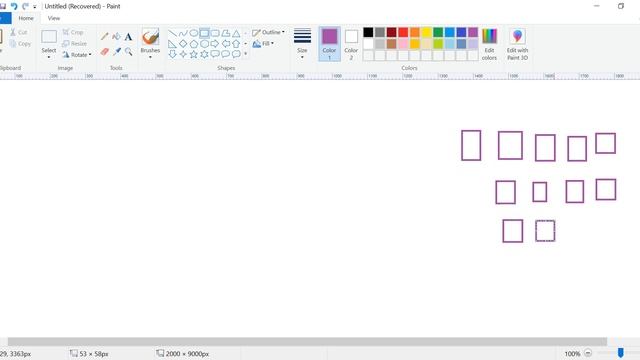
Task: Choose the Right arrow shape
Action: click(215, 44)
